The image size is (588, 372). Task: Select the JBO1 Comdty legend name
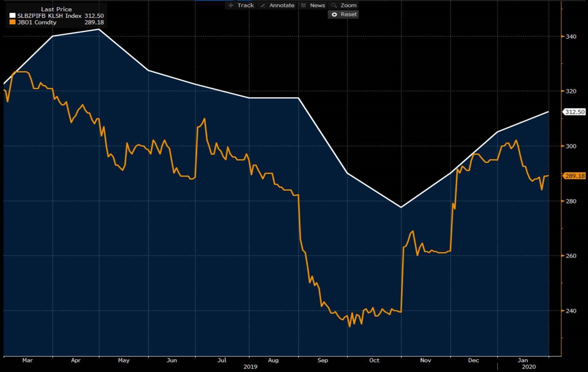click(37, 22)
